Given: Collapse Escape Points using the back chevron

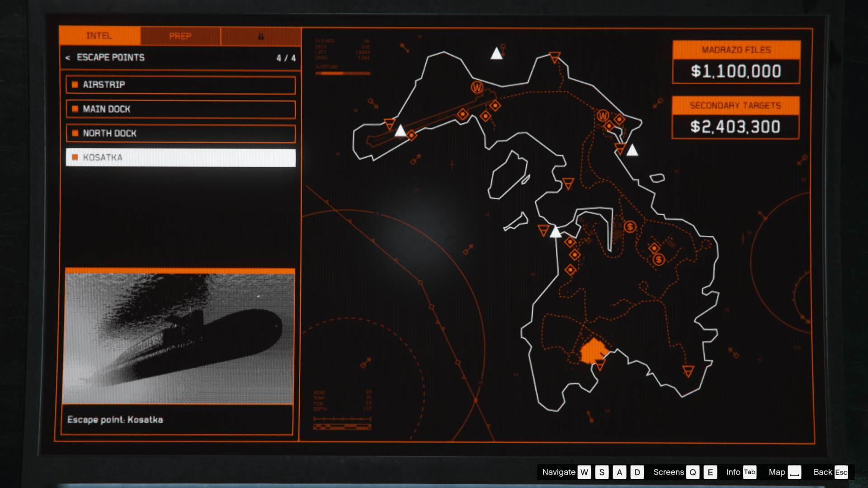Looking at the screenshot, I should (67, 58).
